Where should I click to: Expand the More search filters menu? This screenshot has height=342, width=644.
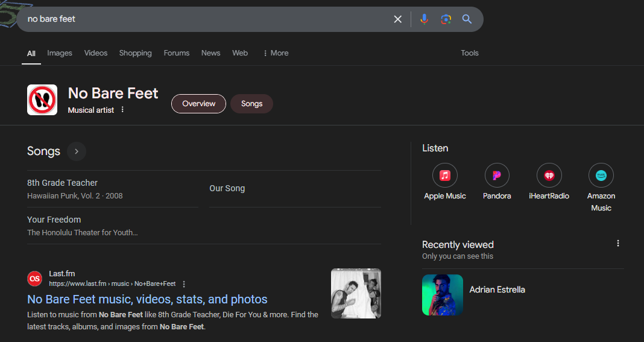[x=276, y=53]
